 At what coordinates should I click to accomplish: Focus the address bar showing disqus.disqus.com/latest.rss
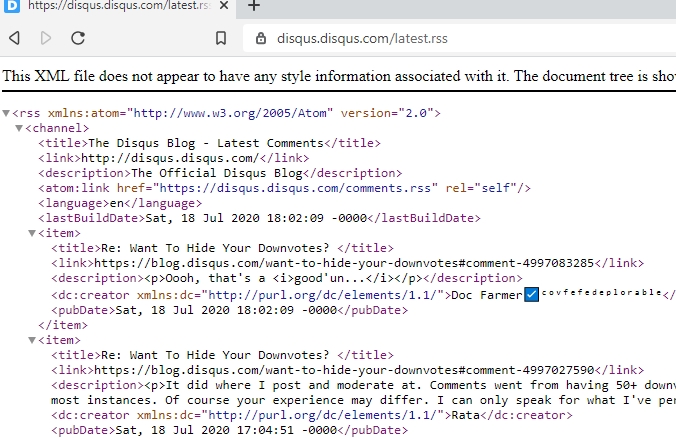point(460,38)
